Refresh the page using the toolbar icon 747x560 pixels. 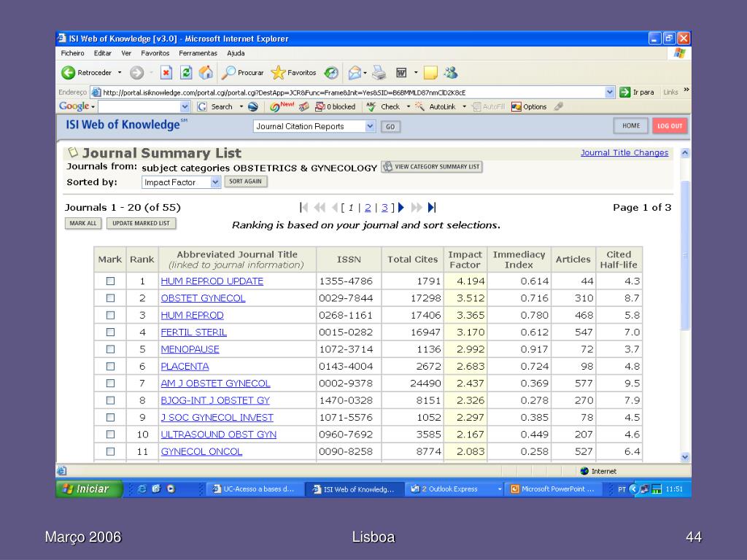(186, 72)
